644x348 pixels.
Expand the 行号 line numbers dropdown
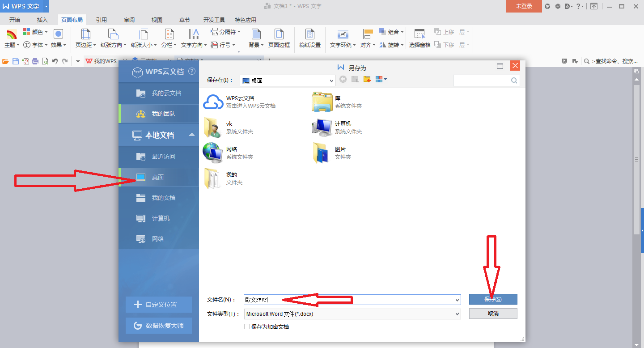coord(223,45)
